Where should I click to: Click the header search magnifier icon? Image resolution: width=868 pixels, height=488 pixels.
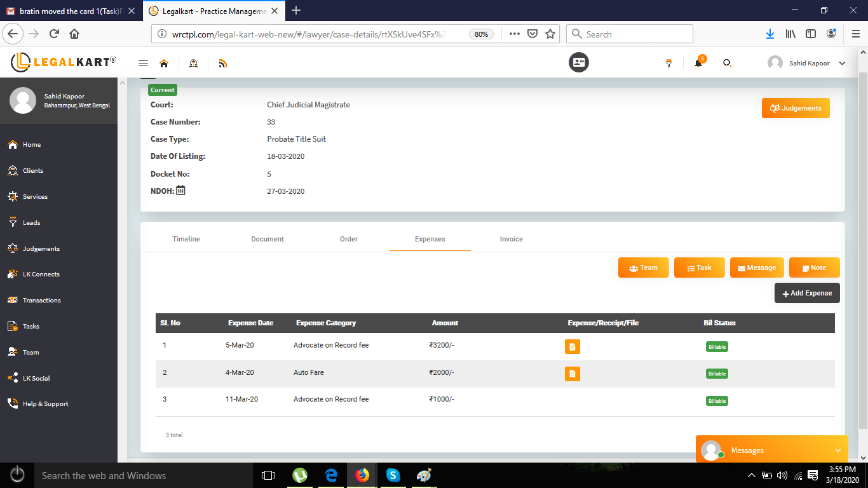coord(728,63)
